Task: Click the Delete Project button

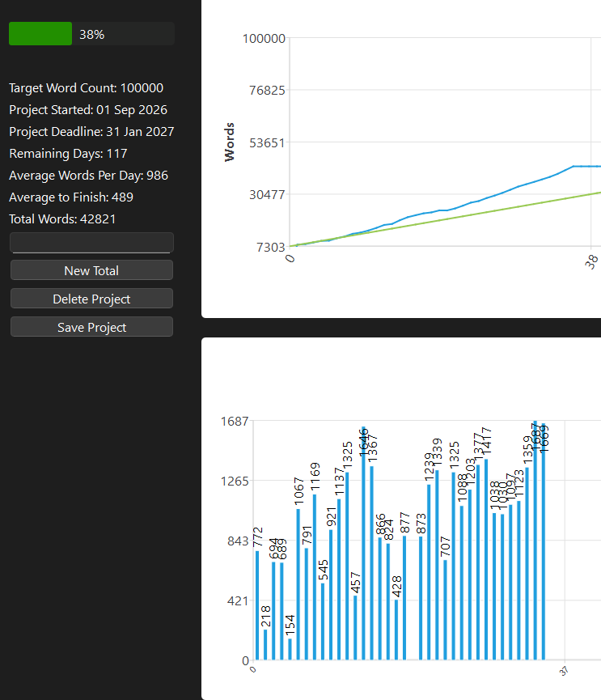Action: [x=91, y=299]
